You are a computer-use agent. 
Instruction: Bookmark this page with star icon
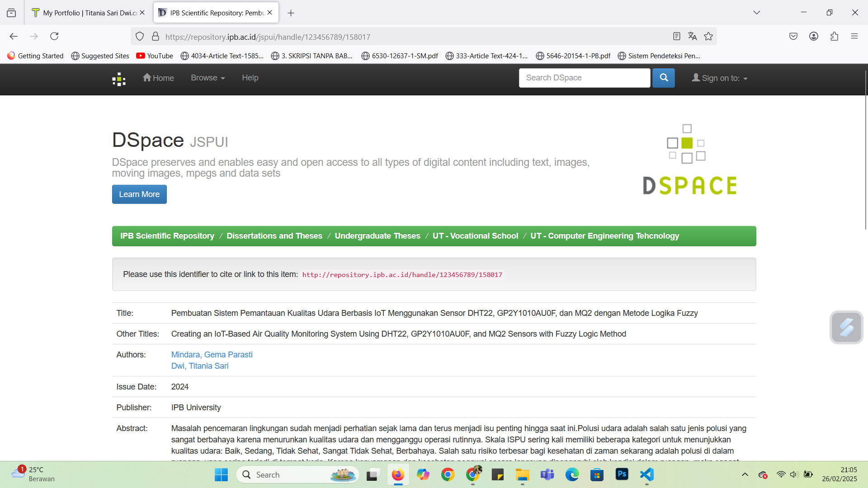[x=708, y=37]
